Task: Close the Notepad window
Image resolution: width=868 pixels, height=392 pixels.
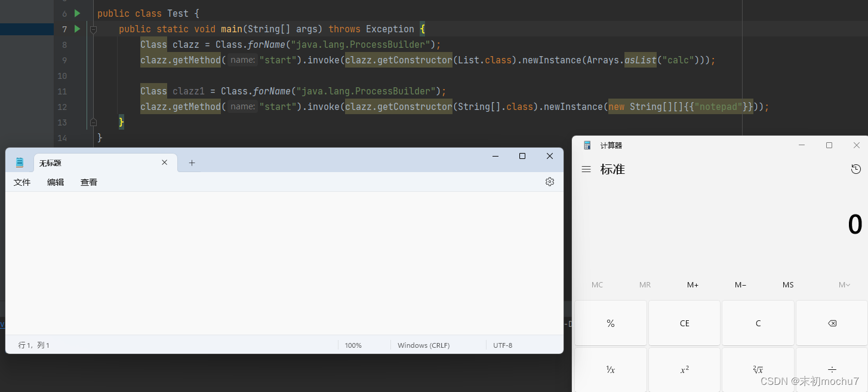Action: (550, 156)
